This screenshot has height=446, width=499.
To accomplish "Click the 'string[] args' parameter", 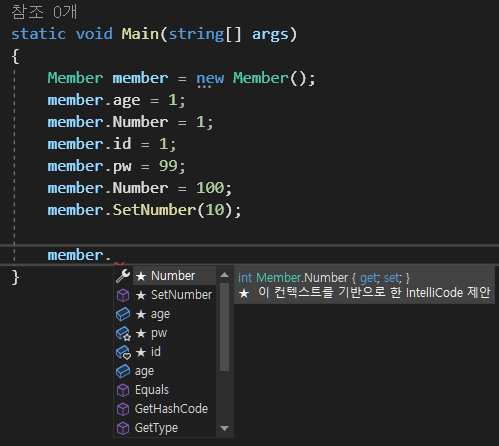I will point(228,34).
